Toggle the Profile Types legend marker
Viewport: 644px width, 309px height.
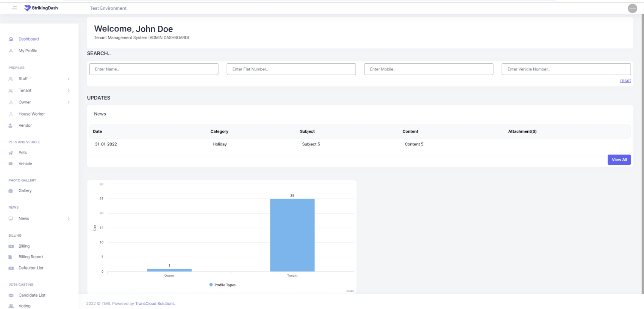211,285
